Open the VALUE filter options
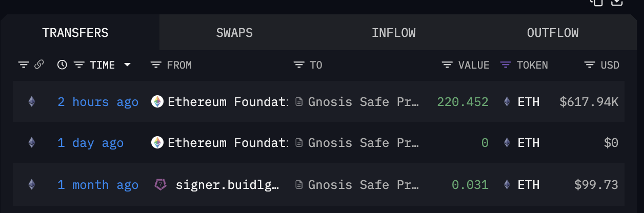 click(x=447, y=65)
